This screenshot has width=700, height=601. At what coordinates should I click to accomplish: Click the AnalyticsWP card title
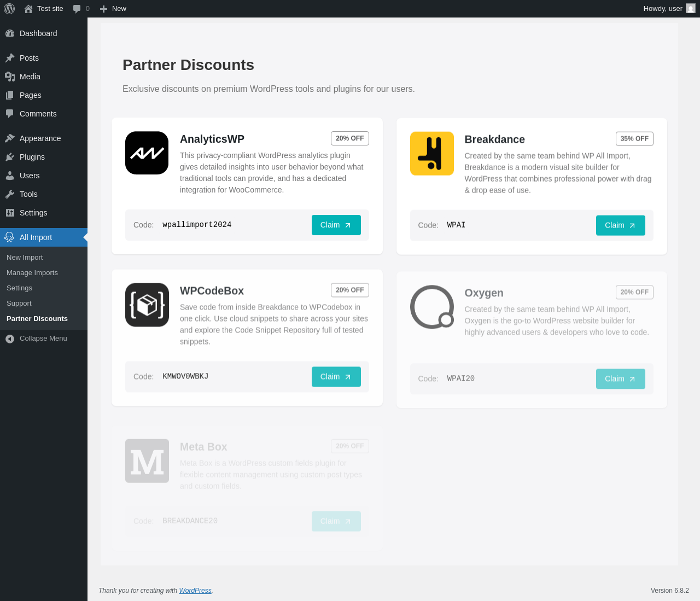click(212, 139)
